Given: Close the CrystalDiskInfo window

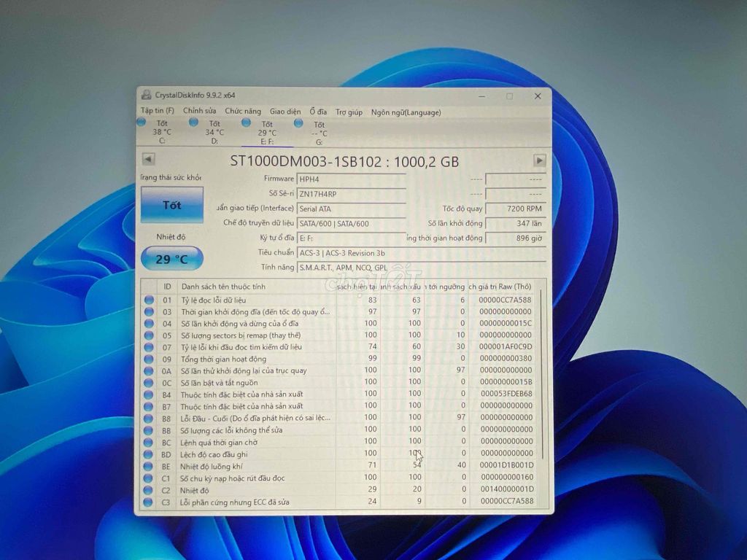Looking at the screenshot, I should pyautogui.click(x=538, y=96).
